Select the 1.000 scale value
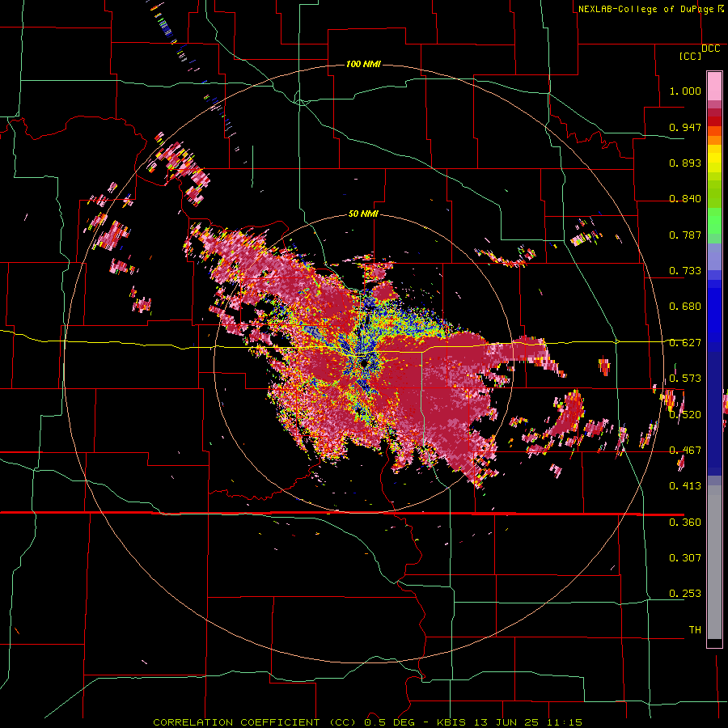 pos(685,91)
